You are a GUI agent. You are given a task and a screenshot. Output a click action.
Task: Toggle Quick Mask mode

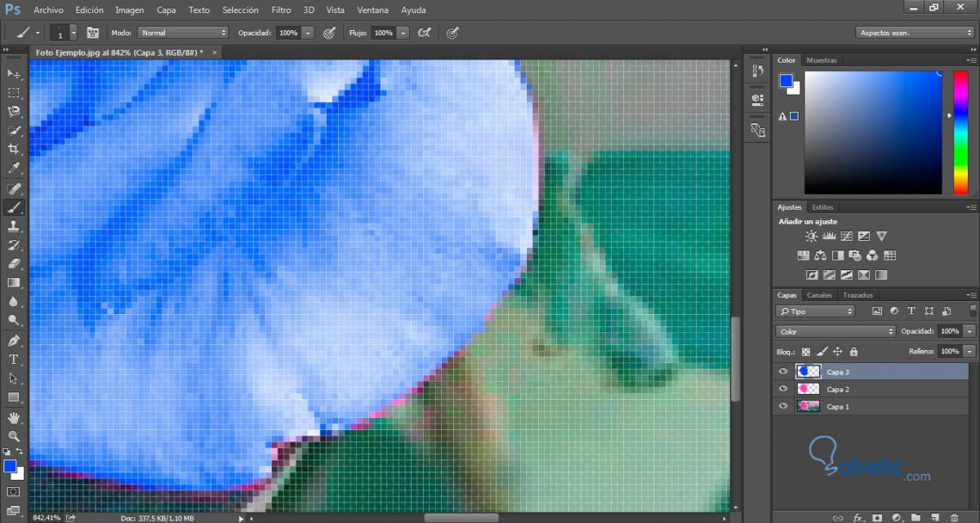(14, 492)
